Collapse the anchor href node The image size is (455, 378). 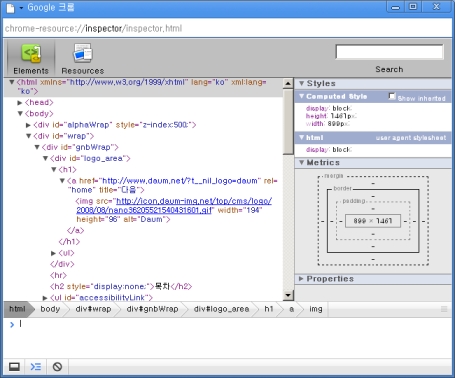point(62,181)
